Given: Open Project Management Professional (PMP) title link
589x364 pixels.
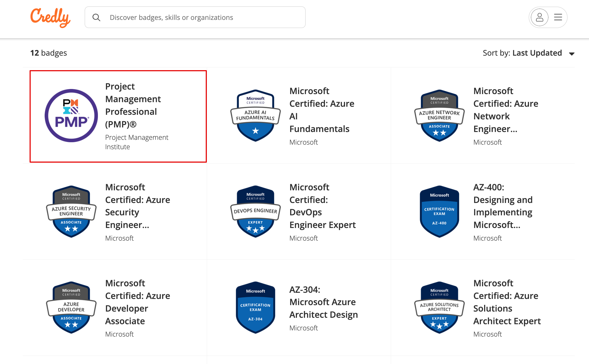Looking at the screenshot, I should (x=133, y=105).
